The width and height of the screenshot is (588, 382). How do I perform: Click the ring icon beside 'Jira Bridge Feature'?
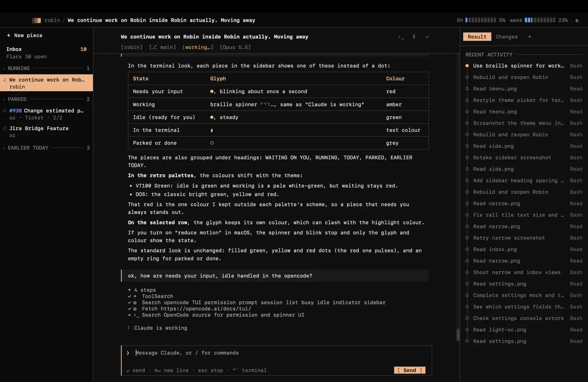(5, 128)
